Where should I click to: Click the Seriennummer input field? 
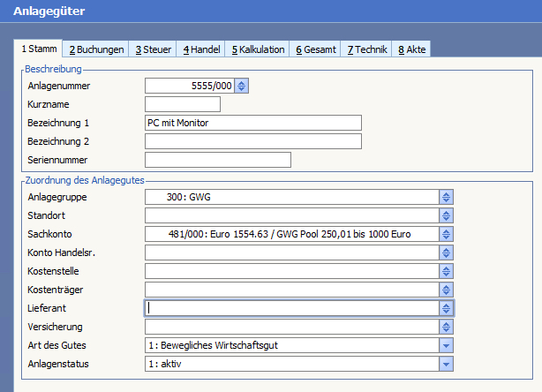pyautogui.click(x=217, y=160)
